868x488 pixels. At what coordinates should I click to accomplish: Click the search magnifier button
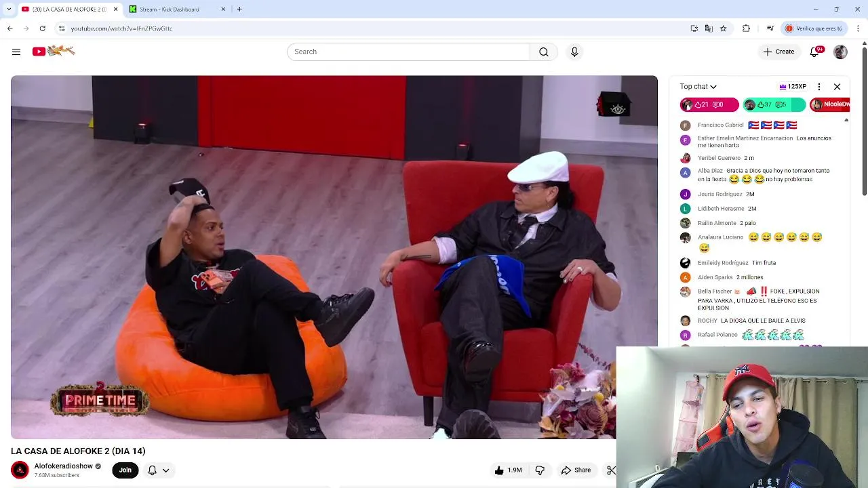(544, 52)
